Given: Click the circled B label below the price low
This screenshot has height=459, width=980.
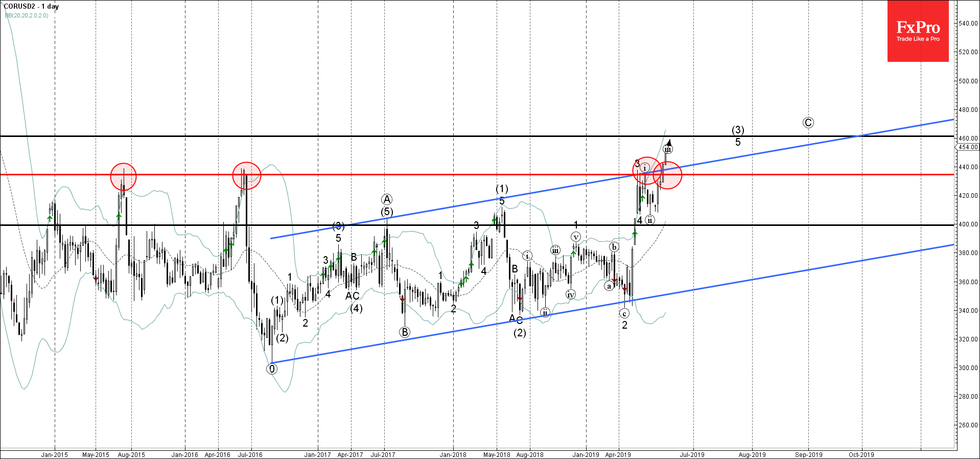Looking at the screenshot, I should click(405, 332).
